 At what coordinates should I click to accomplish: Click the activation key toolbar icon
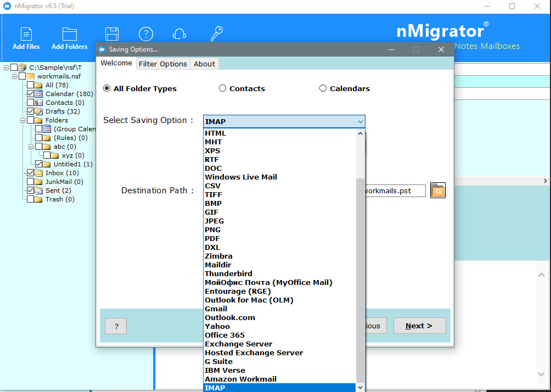(x=216, y=34)
